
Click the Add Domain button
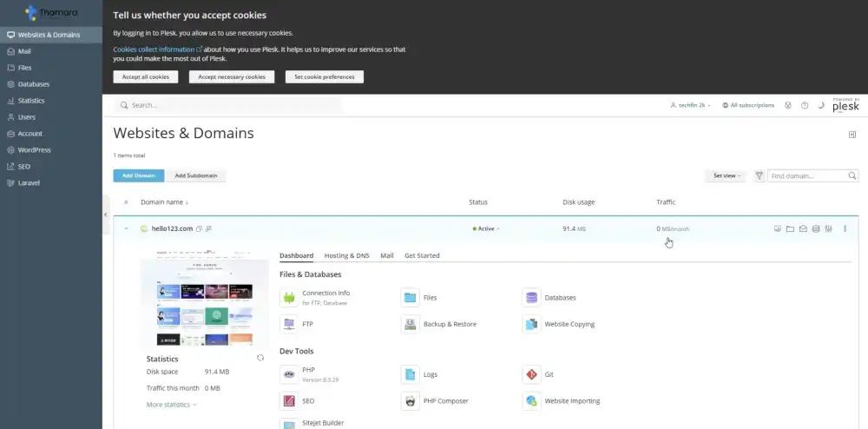point(138,175)
